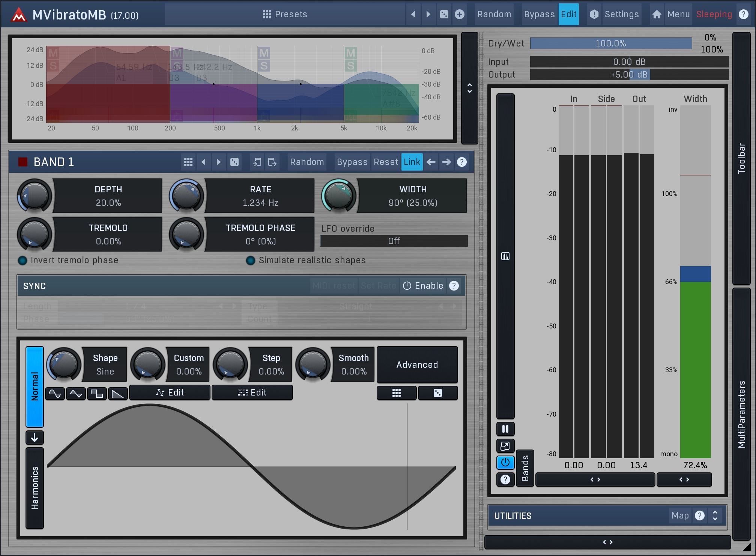Select the square waveform shape icon
Viewport: 756px width, 556px height.
click(97, 394)
